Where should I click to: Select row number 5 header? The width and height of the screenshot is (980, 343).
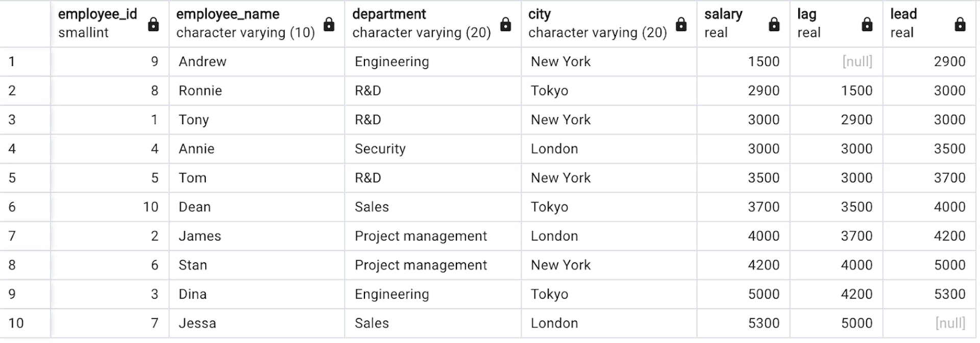tap(24, 178)
